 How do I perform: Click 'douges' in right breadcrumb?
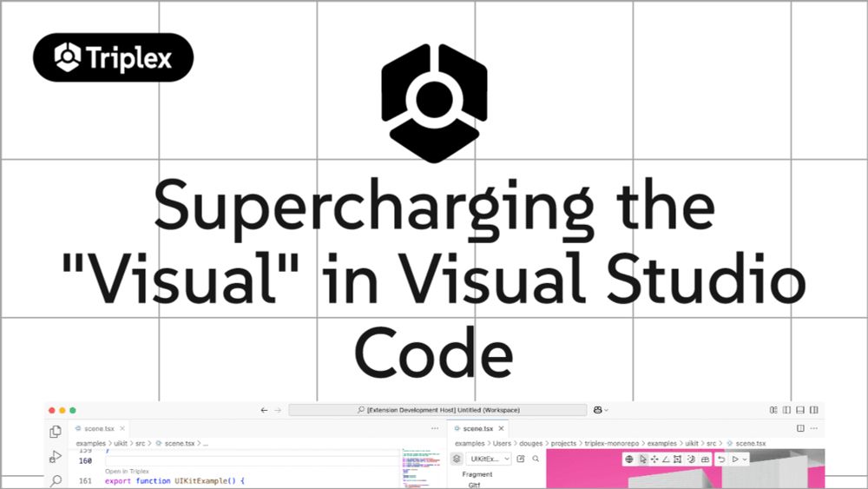(x=531, y=444)
